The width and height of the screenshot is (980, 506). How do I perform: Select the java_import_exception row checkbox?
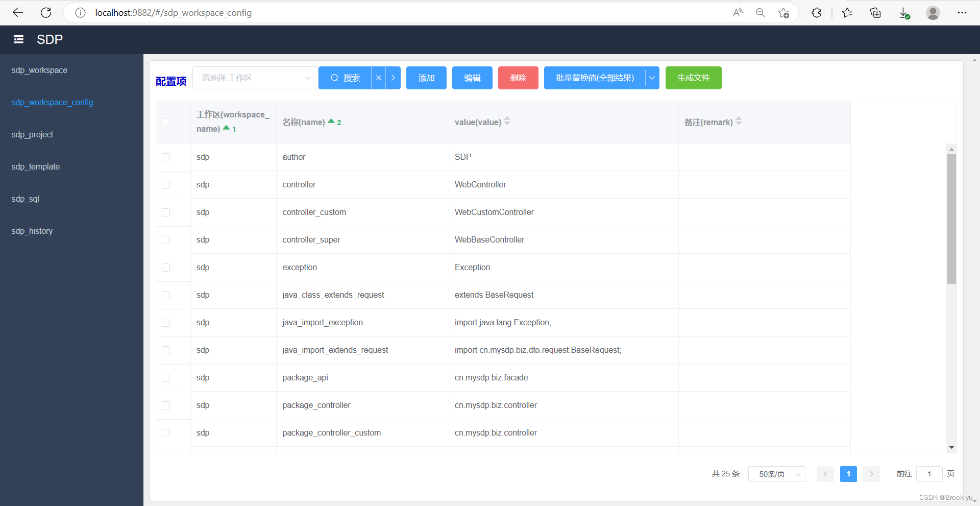166,323
